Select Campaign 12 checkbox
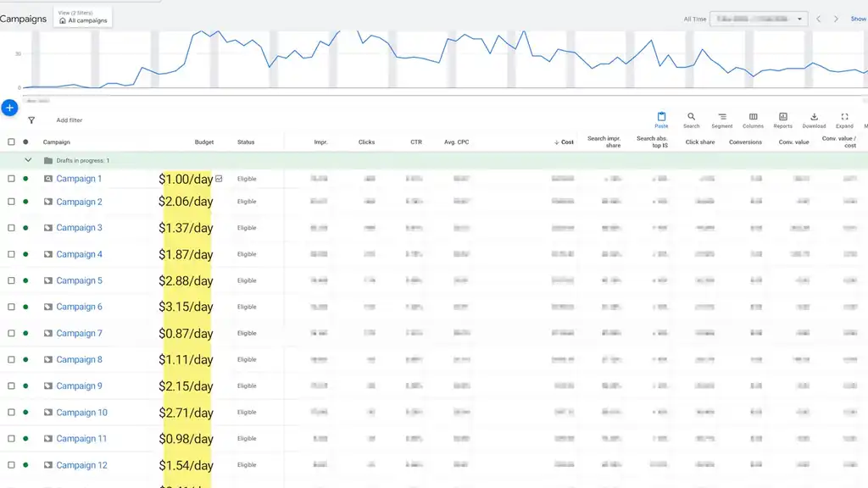The width and height of the screenshot is (868, 488). coord(11,465)
